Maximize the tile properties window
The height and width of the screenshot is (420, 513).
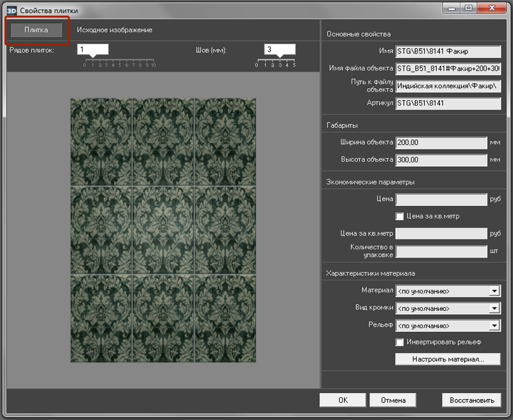[468, 8]
